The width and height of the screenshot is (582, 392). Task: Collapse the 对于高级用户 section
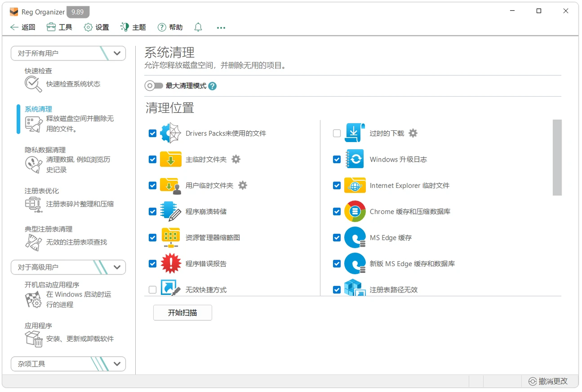coord(68,268)
